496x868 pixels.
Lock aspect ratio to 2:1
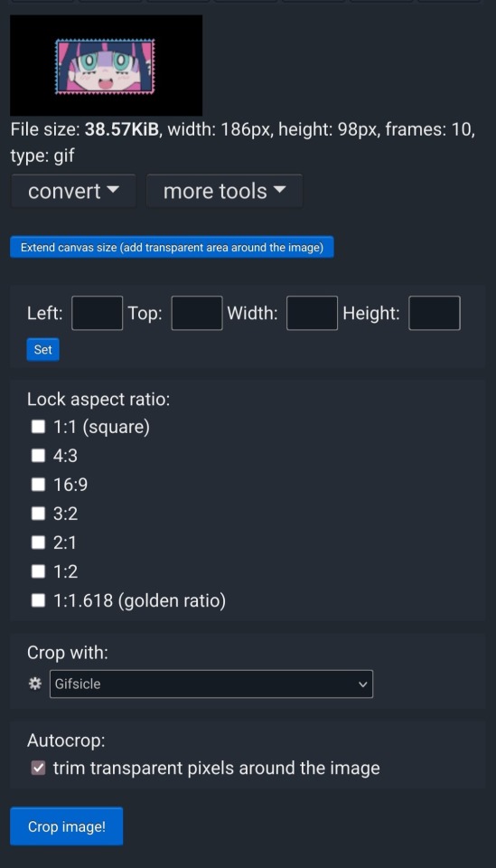tap(38, 542)
